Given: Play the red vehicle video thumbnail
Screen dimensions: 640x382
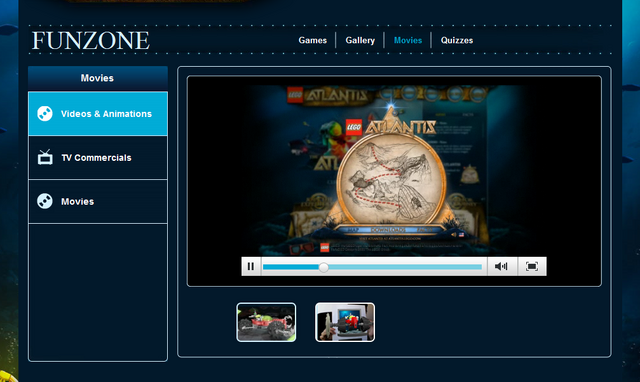Looking at the screenshot, I should 266,322.
